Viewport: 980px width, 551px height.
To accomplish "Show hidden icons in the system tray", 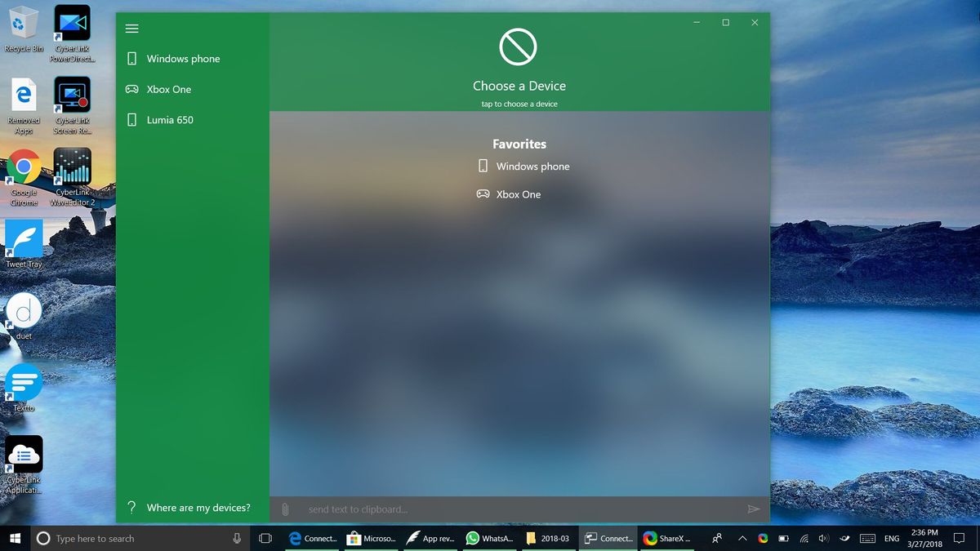I will pos(742,538).
